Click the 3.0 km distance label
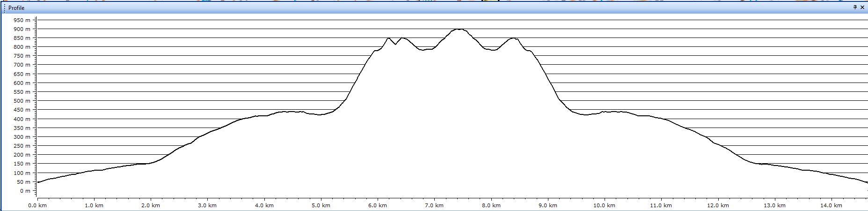The width and height of the screenshot is (868, 211). [207, 205]
